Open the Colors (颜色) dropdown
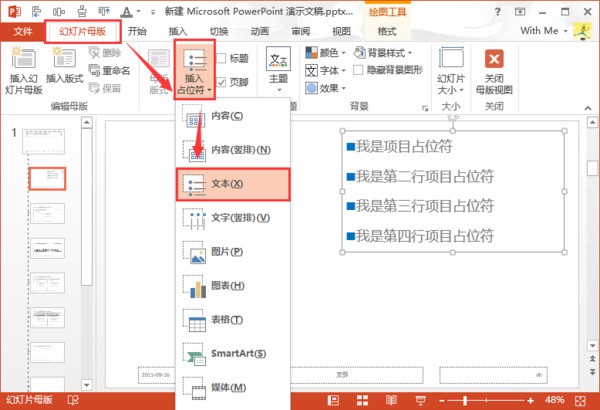Screen dimensions: 600x410 pos(325,53)
